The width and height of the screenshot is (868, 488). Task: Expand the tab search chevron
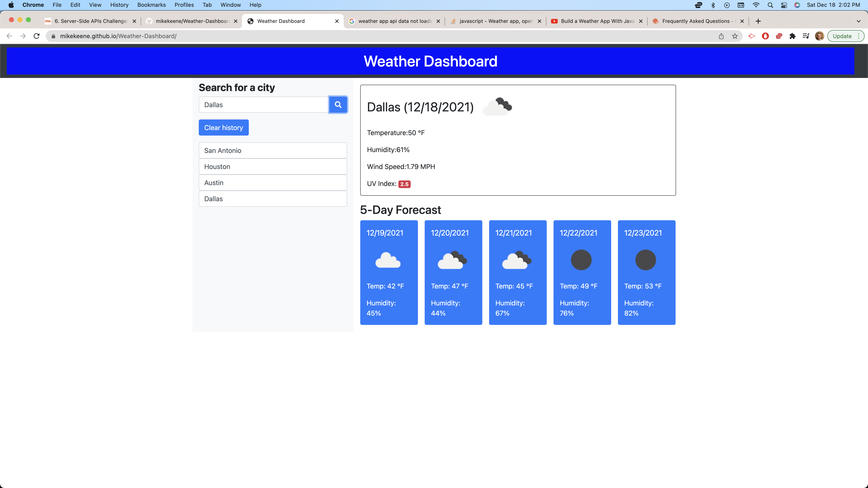pos(858,21)
